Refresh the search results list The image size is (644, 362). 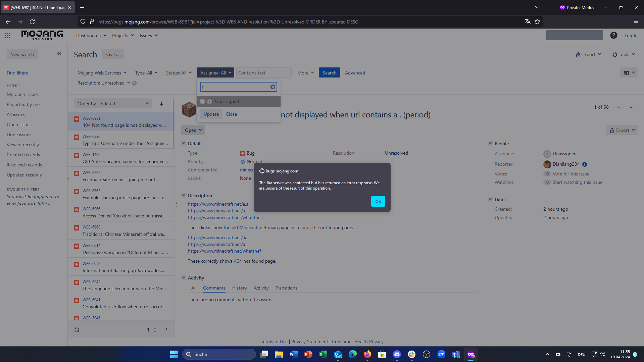[x=77, y=330]
